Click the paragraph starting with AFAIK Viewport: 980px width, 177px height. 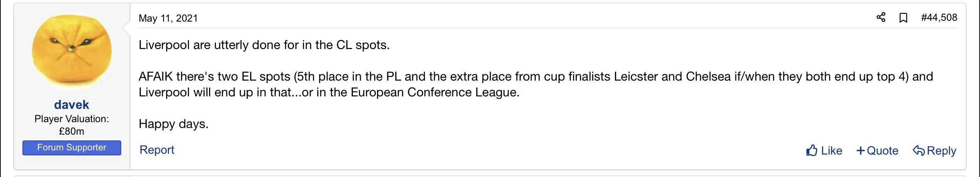536,76
